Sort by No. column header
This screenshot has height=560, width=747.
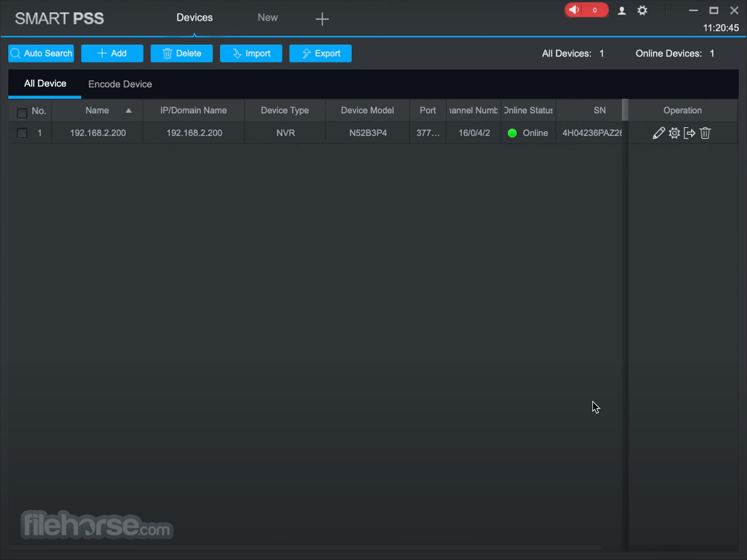point(38,111)
